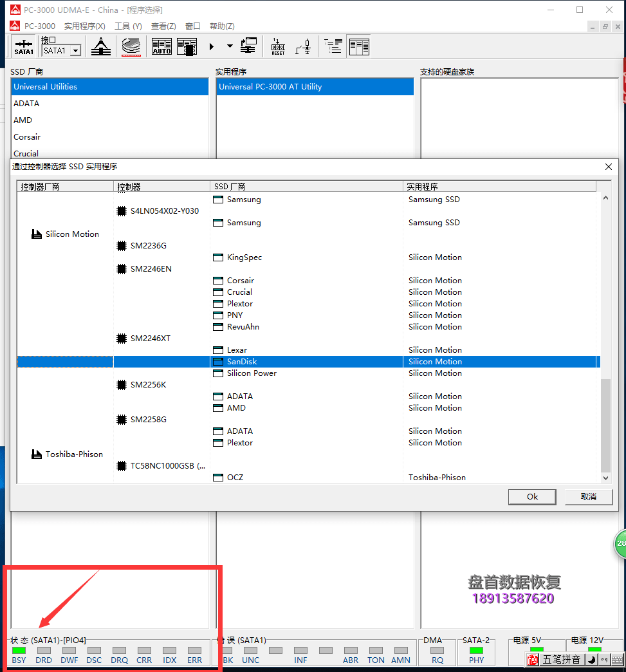The image size is (626, 672).
Task: Confirm selection with the Ok button
Action: (x=532, y=497)
